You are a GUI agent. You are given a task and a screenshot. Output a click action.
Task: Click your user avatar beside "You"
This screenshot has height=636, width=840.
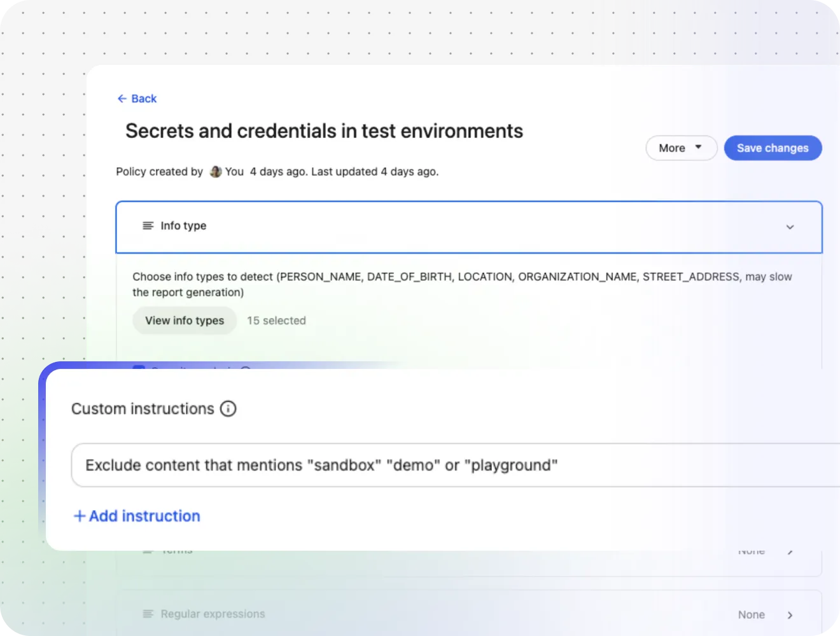coord(216,172)
